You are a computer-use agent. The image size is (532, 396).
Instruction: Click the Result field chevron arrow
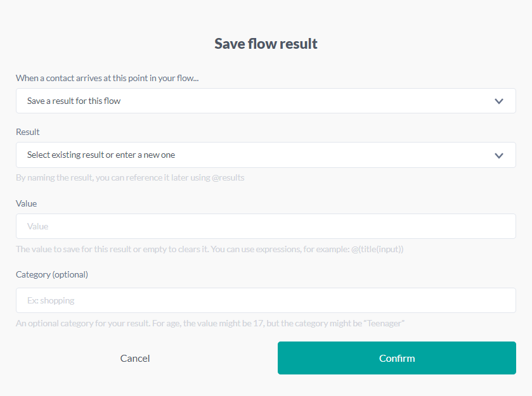click(x=499, y=155)
